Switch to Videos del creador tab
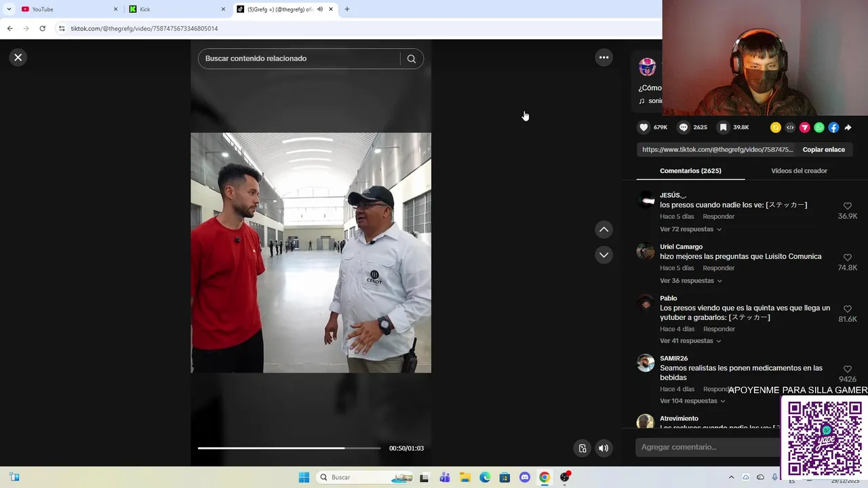868x488 pixels. click(x=799, y=171)
